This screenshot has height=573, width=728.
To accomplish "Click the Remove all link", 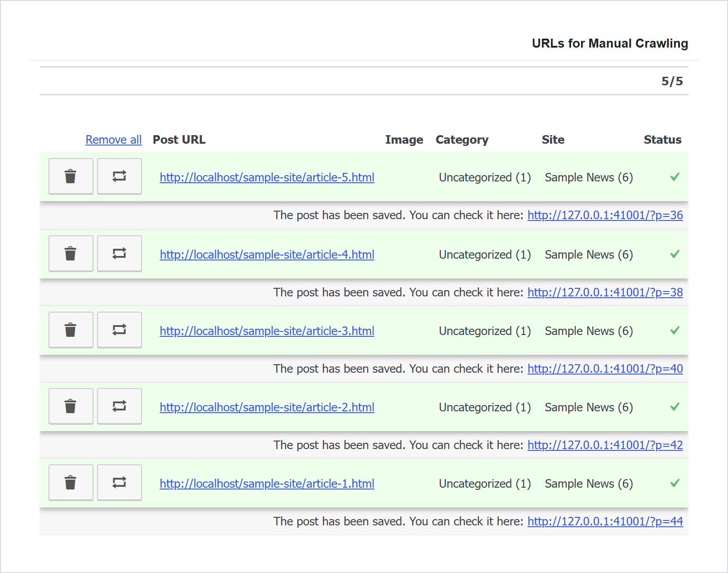I will (x=114, y=140).
